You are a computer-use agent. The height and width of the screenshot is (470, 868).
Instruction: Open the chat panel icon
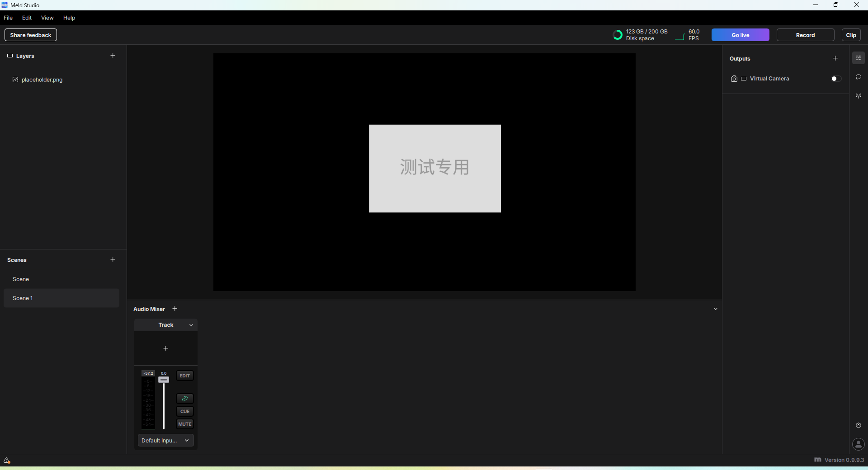(x=859, y=77)
